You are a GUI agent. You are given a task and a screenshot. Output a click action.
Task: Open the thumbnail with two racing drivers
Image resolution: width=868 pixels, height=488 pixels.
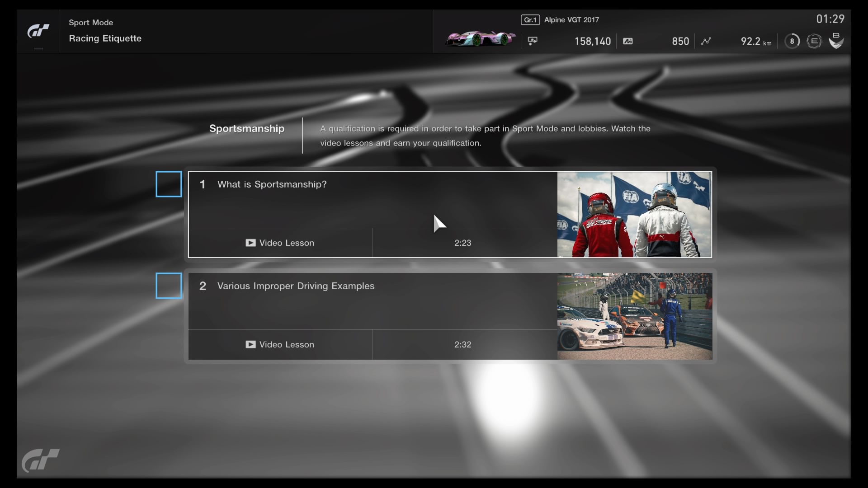[634, 214]
